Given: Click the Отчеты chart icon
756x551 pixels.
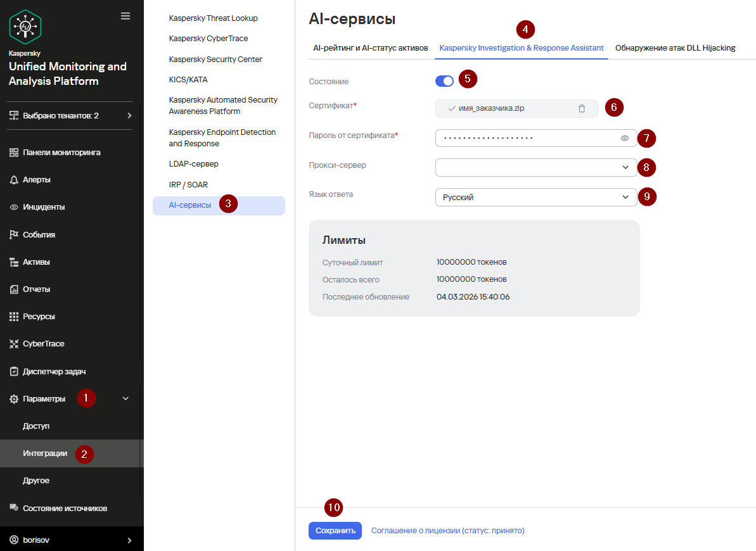Looking at the screenshot, I should pos(14,289).
